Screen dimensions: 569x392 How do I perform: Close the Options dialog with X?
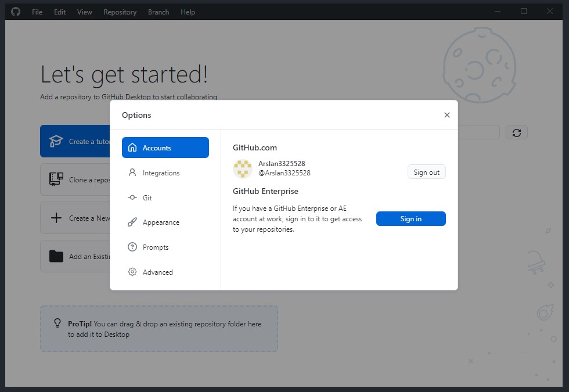coord(447,115)
